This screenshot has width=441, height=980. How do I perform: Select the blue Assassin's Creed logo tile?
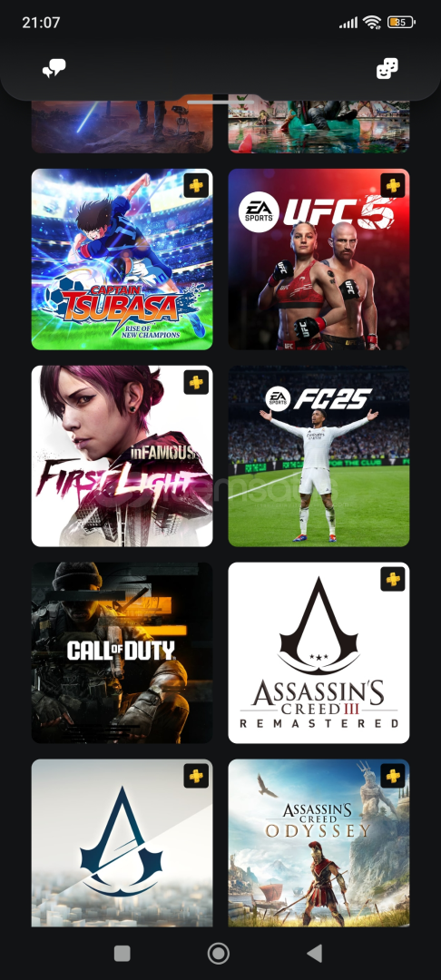click(122, 843)
